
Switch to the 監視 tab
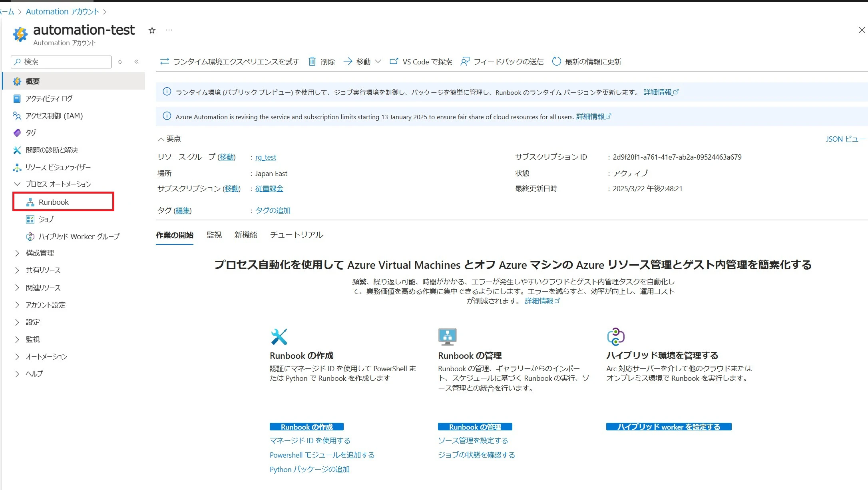point(214,235)
